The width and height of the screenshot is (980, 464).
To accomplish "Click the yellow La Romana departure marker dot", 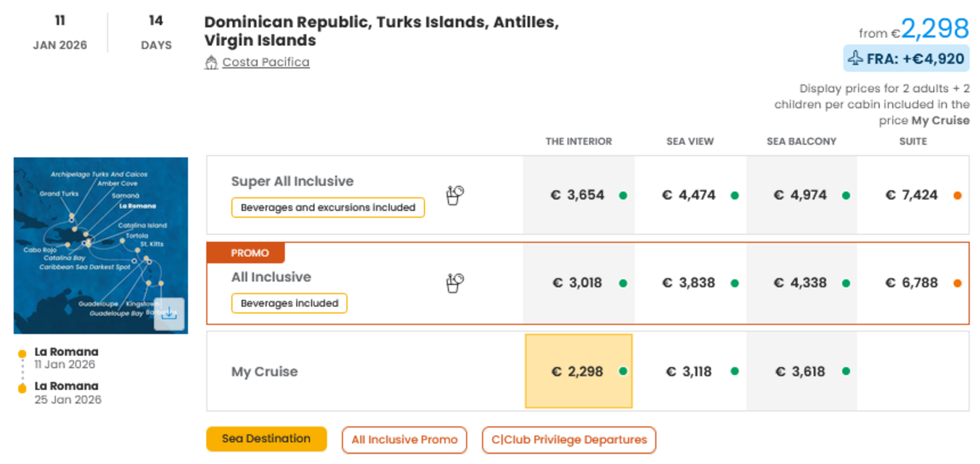I will 22,352.
